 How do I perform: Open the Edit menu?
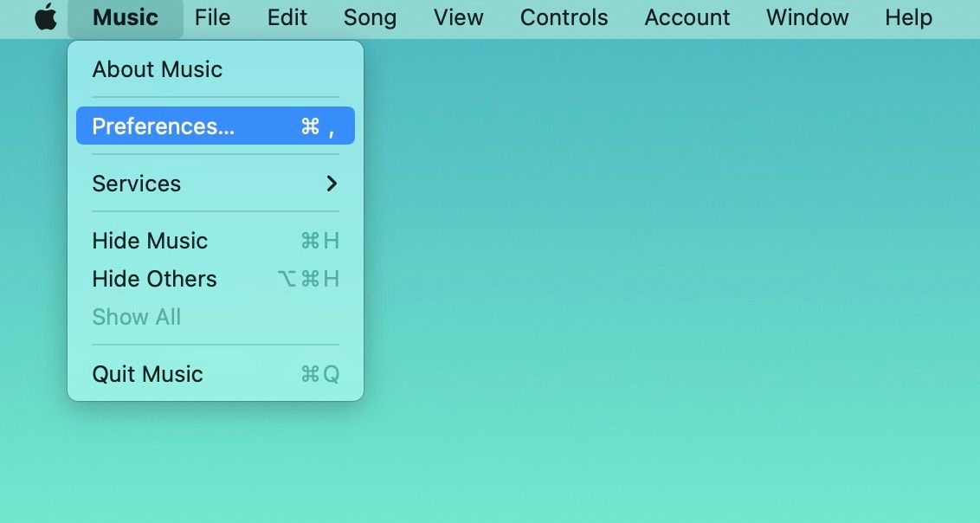click(287, 17)
